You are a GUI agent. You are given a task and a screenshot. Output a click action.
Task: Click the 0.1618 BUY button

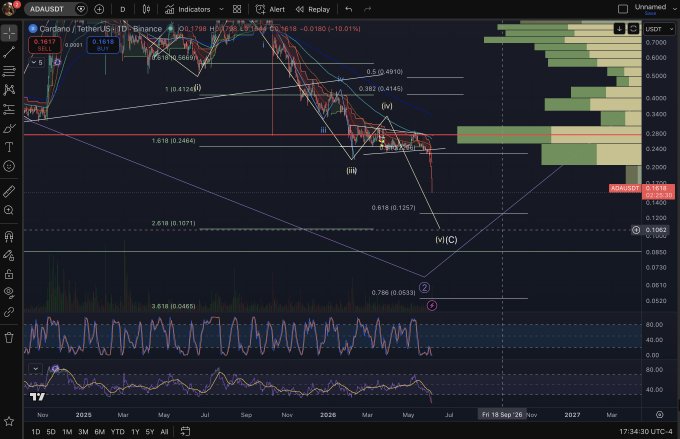point(103,45)
